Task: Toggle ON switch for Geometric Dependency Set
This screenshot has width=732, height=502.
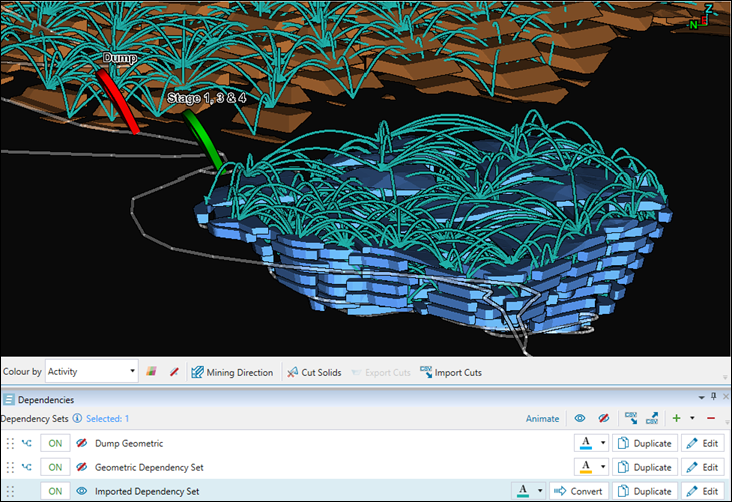Action: (55, 467)
